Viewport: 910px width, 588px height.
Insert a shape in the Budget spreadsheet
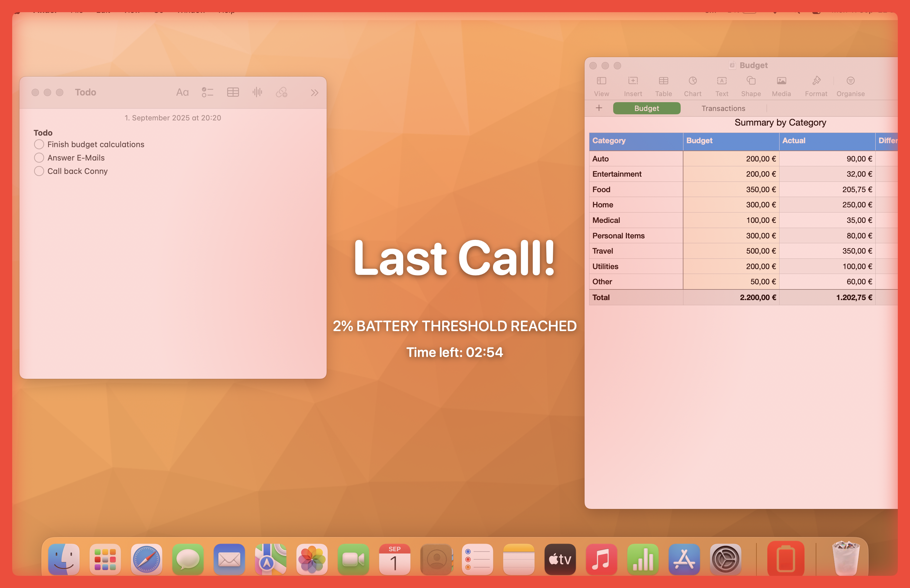750,85
